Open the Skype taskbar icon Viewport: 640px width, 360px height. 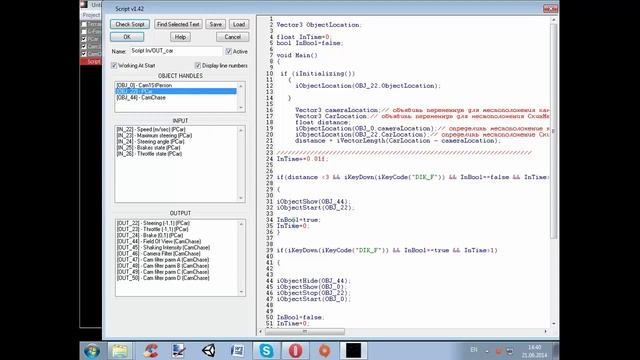[266, 351]
